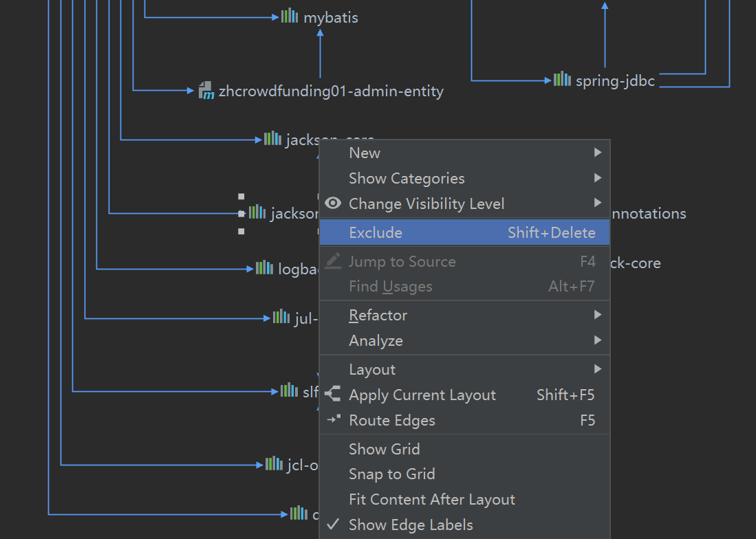The image size is (756, 539).
Task: Click the disabled Find Usages item
Action: pyautogui.click(x=465, y=287)
